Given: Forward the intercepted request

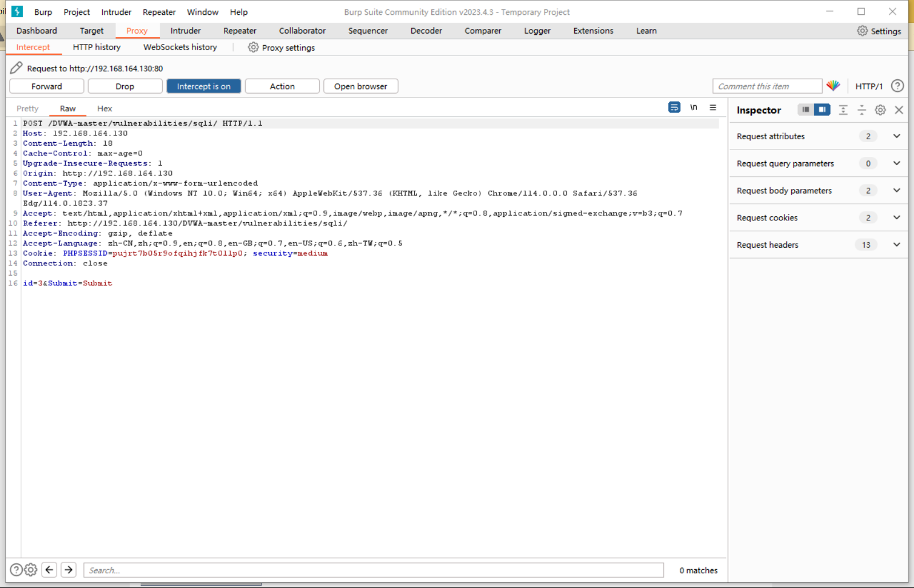Looking at the screenshot, I should pos(47,86).
